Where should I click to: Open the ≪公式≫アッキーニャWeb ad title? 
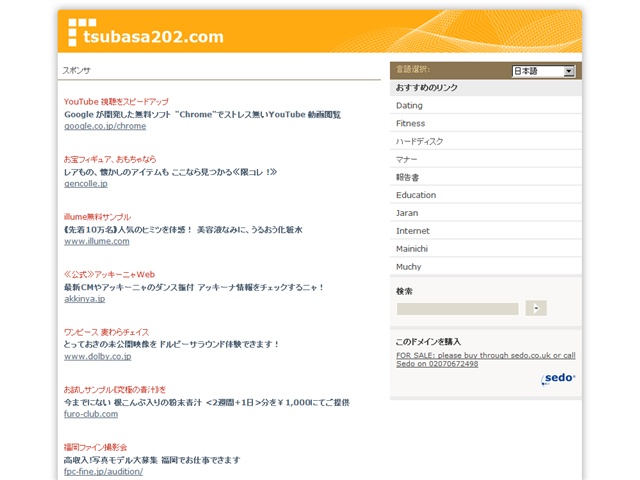pyautogui.click(x=109, y=274)
